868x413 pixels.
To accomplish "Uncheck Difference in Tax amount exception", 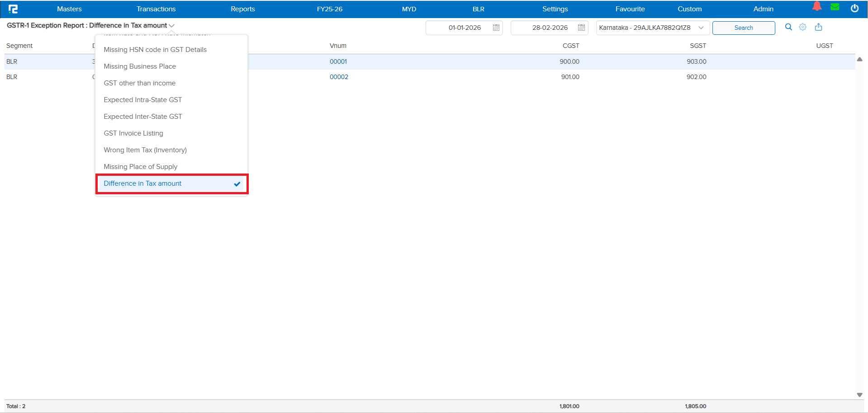I will tap(142, 183).
